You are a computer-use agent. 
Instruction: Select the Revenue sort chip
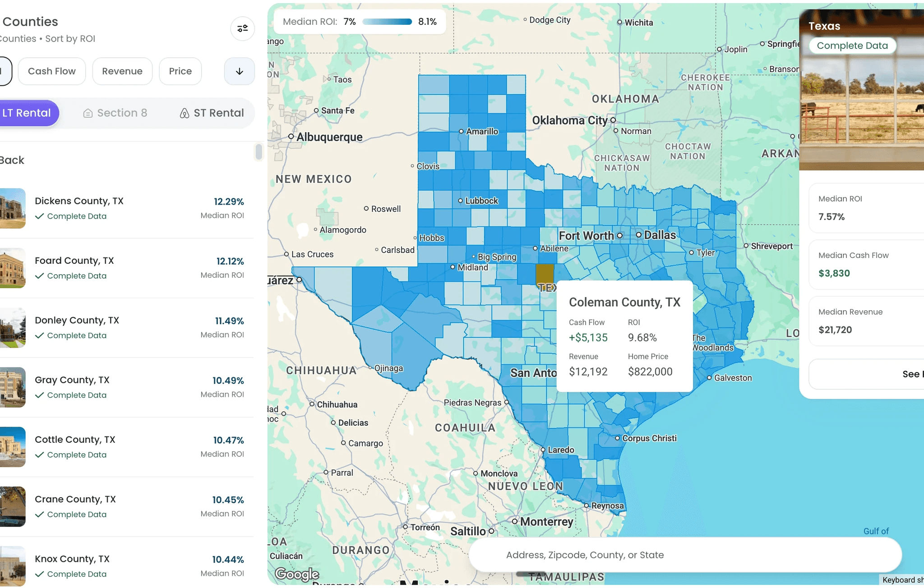(122, 71)
